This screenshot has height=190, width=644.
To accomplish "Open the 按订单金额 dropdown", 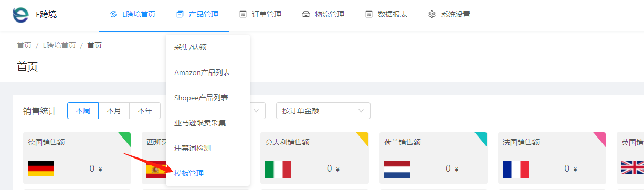I will [323, 111].
